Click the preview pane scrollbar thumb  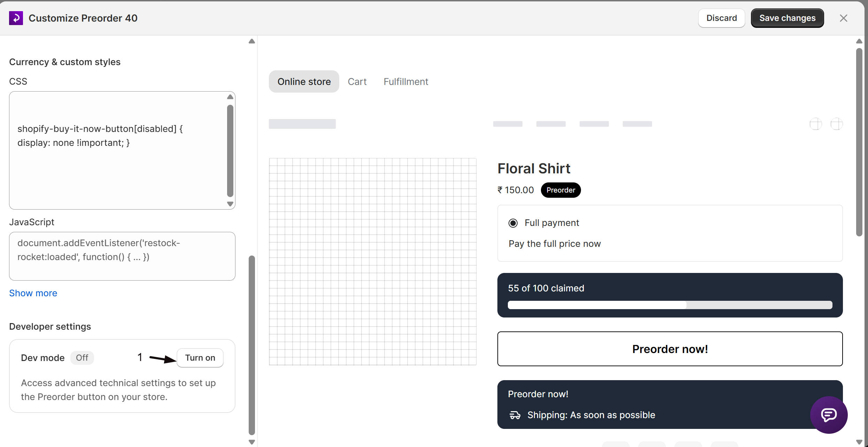tap(859, 142)
